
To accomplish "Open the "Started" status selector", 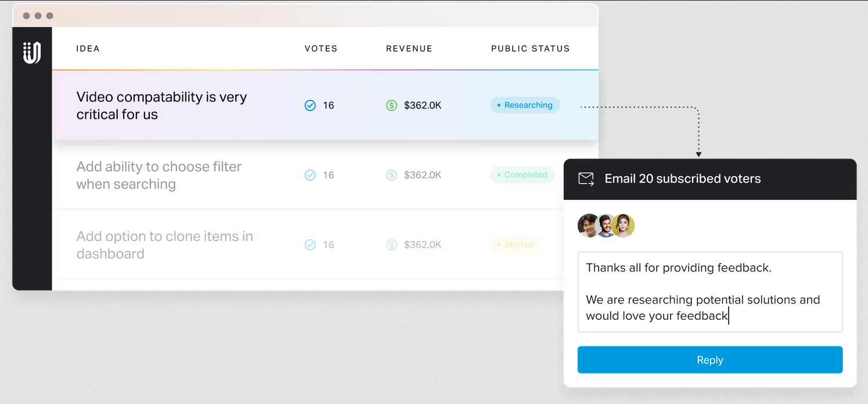I will click(x=516, y=244).
